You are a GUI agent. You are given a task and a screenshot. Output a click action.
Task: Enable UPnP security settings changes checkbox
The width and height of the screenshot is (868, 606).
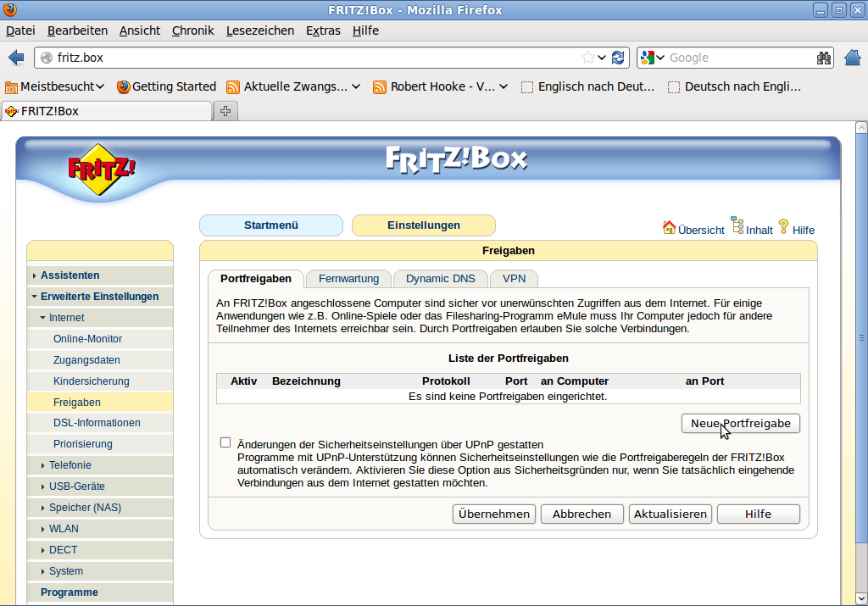coord(225,442)
